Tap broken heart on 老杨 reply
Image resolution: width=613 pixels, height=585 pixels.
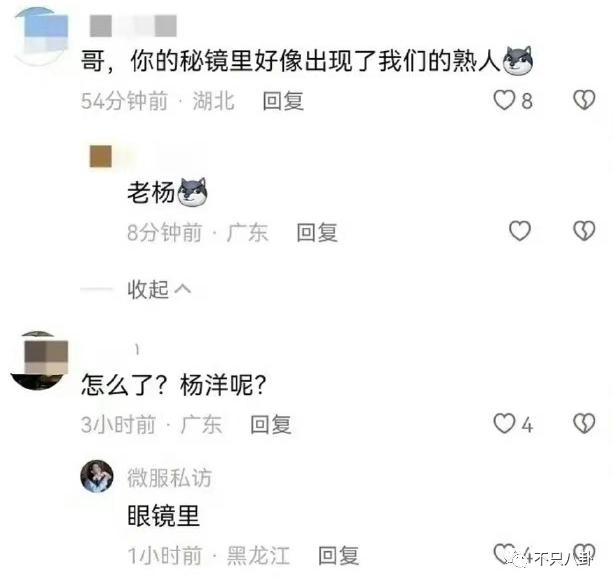584,231
